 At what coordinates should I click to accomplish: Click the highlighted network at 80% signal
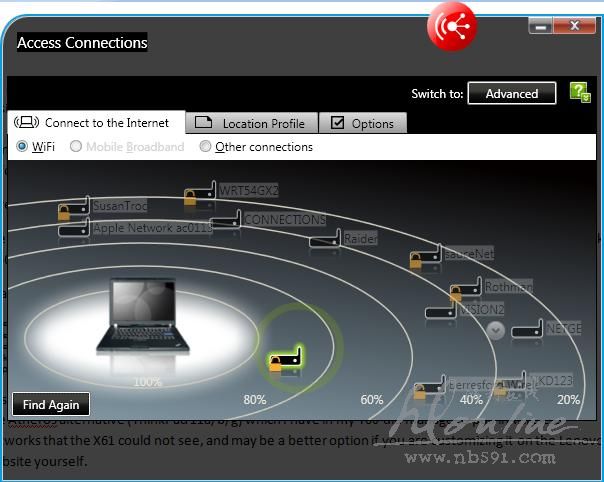pyautogui.click(x=287, y=357)
